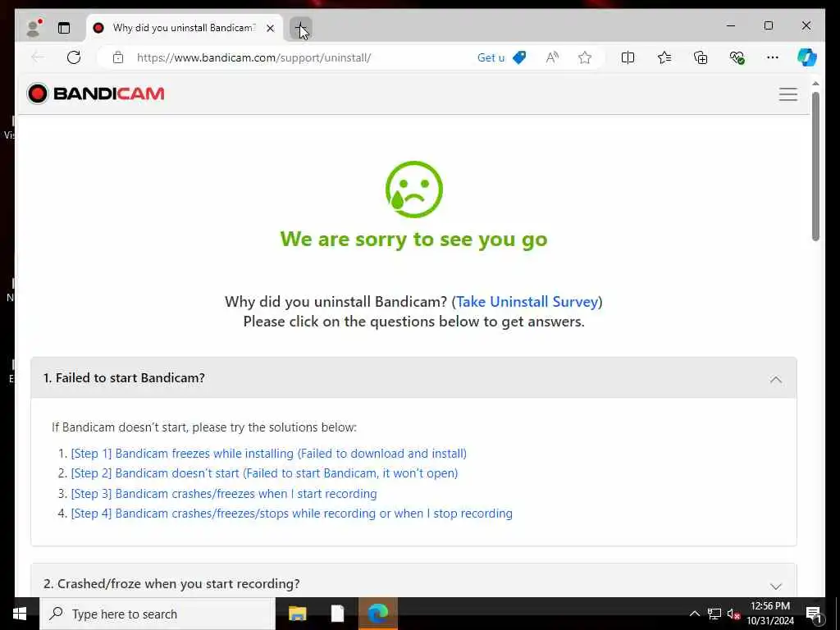The width and height of the screenshot is (840, 630).
Task: Close the Bandicam uninstall tab
Action: pos(271,28)
